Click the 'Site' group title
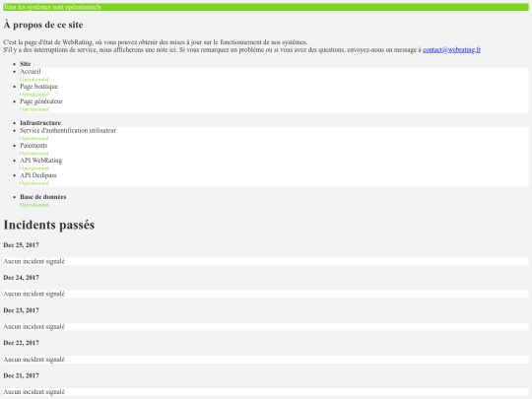The image size is (532, 399). pos(25,64)
